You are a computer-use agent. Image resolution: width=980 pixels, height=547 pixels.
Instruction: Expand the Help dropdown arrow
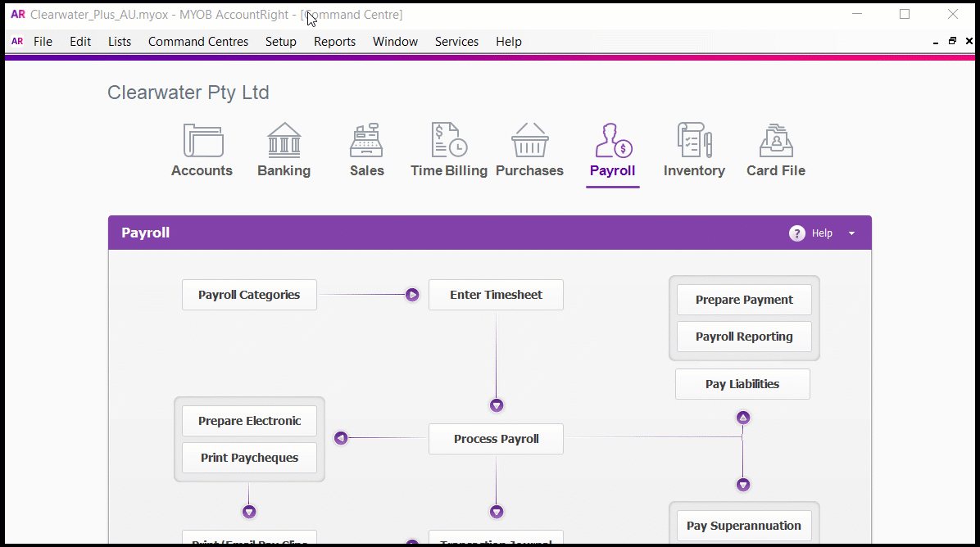(851, 233)
